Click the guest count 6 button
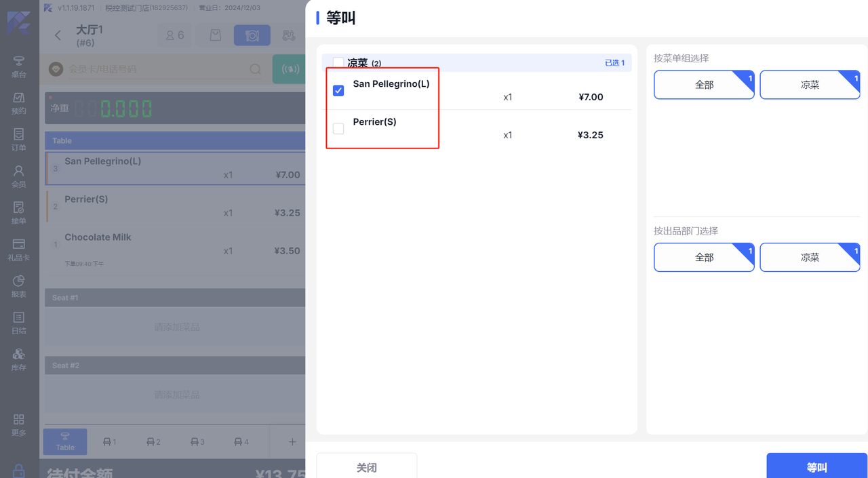Screen dimensions: 868x478 point(176,35)
